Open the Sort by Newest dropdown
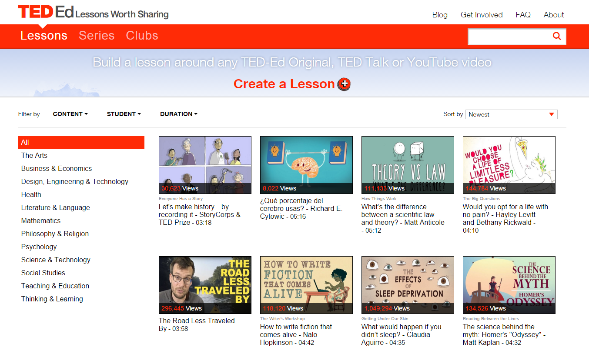 pos(511,114)
